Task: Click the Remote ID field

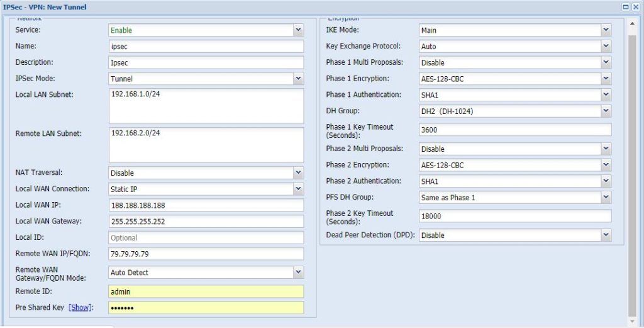Action: 206,291
